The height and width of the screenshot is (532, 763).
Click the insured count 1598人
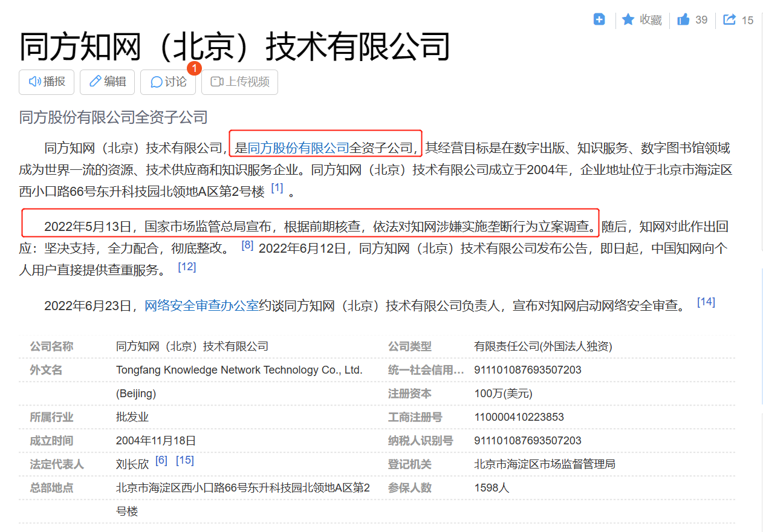click(492, 488)
